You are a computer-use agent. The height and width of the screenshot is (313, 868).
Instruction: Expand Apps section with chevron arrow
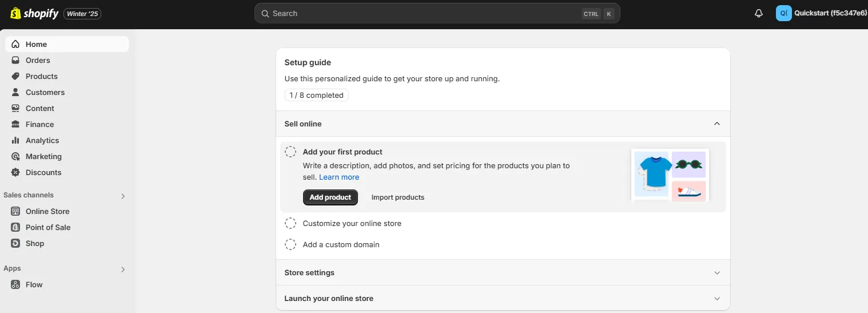point(123,270)
